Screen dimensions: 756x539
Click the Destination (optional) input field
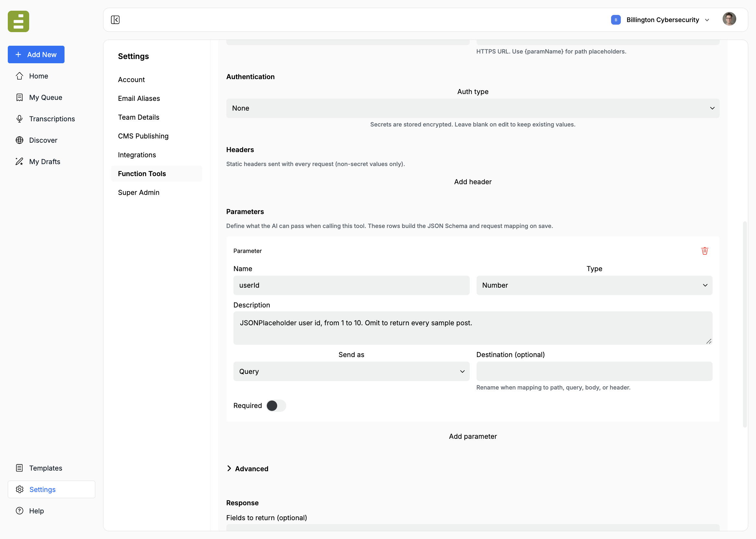594,371
